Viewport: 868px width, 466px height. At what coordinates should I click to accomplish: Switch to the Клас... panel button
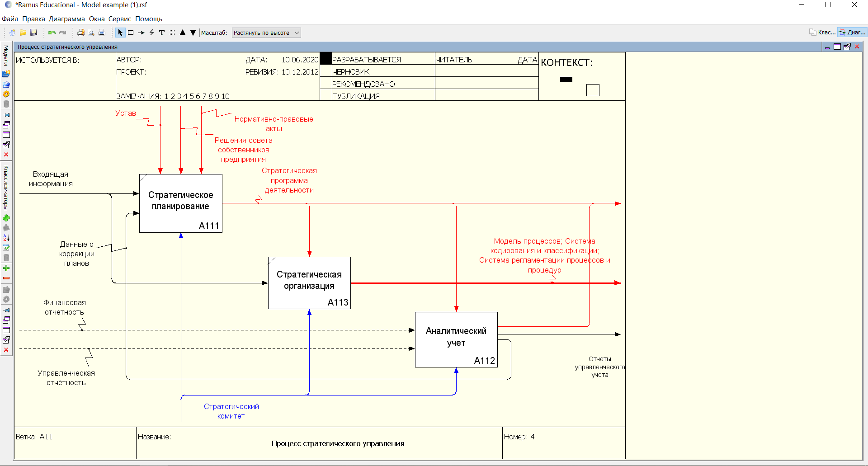click(822, 32)
